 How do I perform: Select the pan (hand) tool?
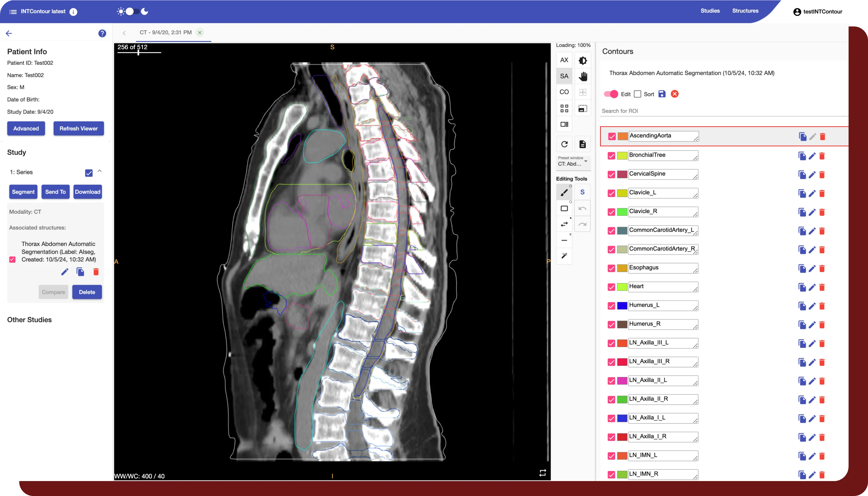point(583,76)
